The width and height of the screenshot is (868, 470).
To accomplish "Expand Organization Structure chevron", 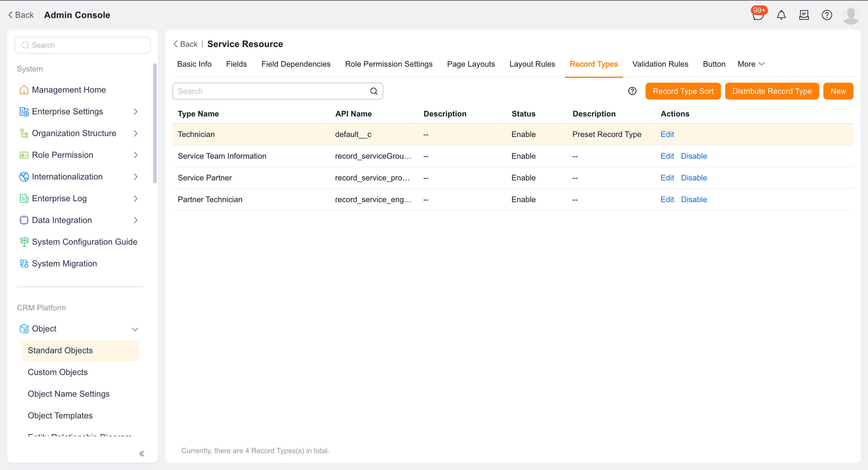I will coord(135,133).
